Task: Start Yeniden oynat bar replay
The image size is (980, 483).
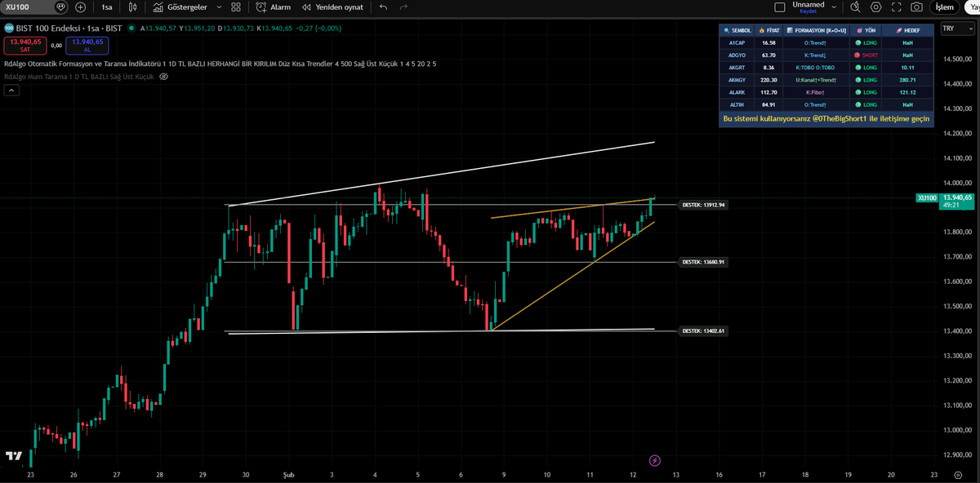Action: 332,7
